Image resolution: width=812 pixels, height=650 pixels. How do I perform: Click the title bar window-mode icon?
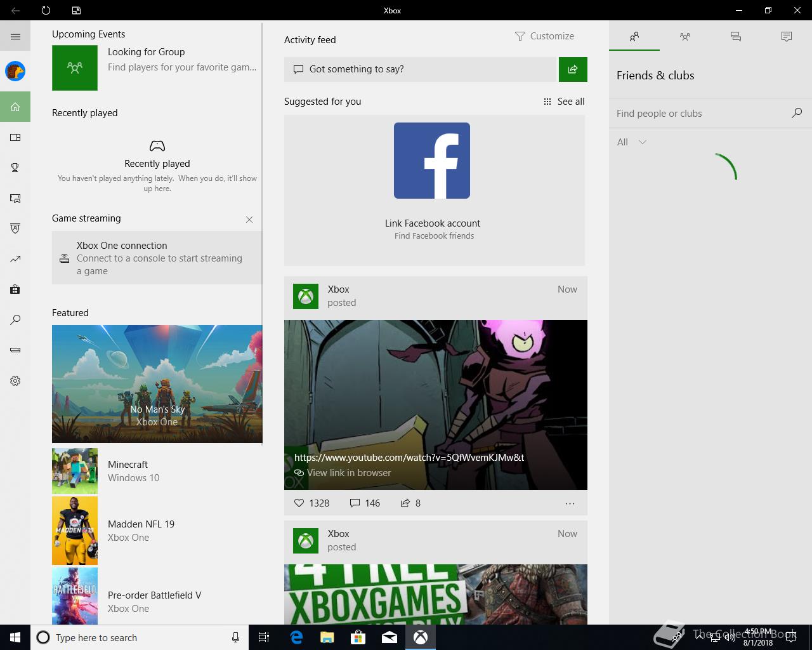[76, 10]
